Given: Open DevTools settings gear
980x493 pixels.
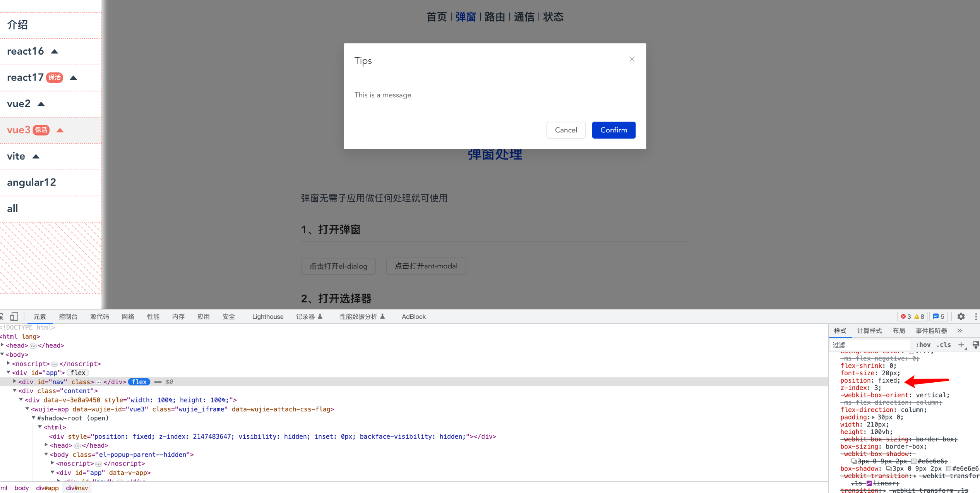Looking at the screenshot, I should (x=961, y=316).
